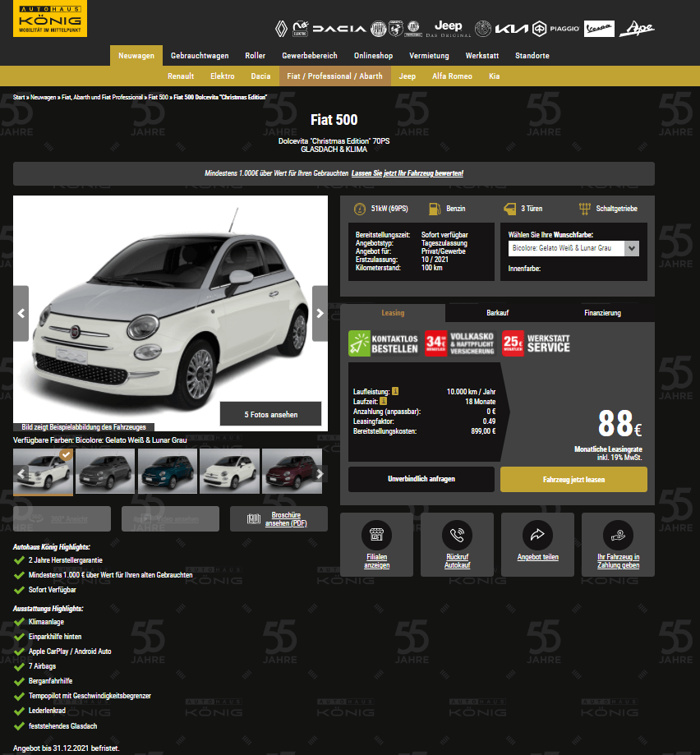The height and width of the screenshot is (755, 700).
Task: Select Jeep in the brand submenu
Action: [x=407, y=76]
